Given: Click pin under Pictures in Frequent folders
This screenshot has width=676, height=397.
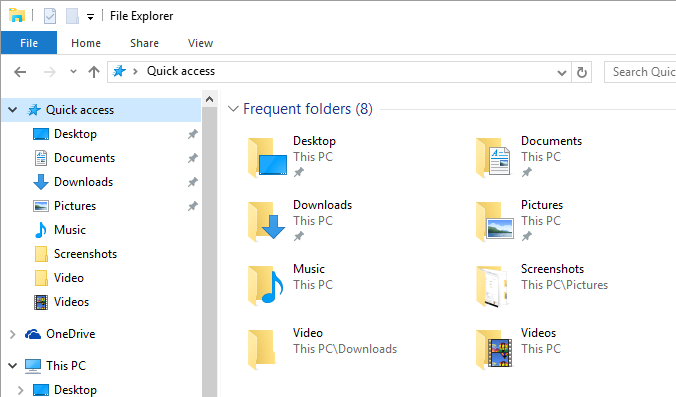Looking at the screenshot, I should point(526,236).
